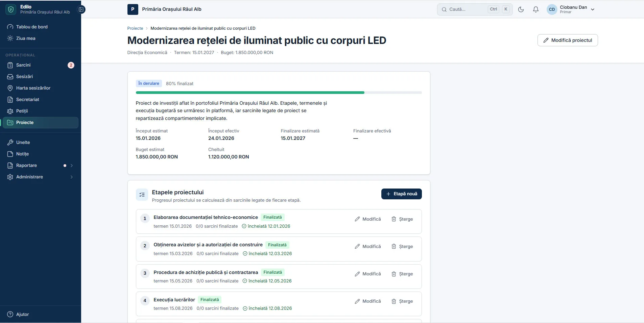644x323 pixels.
Task: Click stage number 4 circle
Action: 145,300
